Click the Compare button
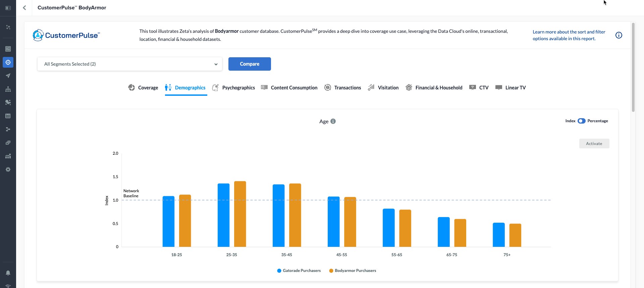Screen dimensions: 644x288 (x=250, y=64)
